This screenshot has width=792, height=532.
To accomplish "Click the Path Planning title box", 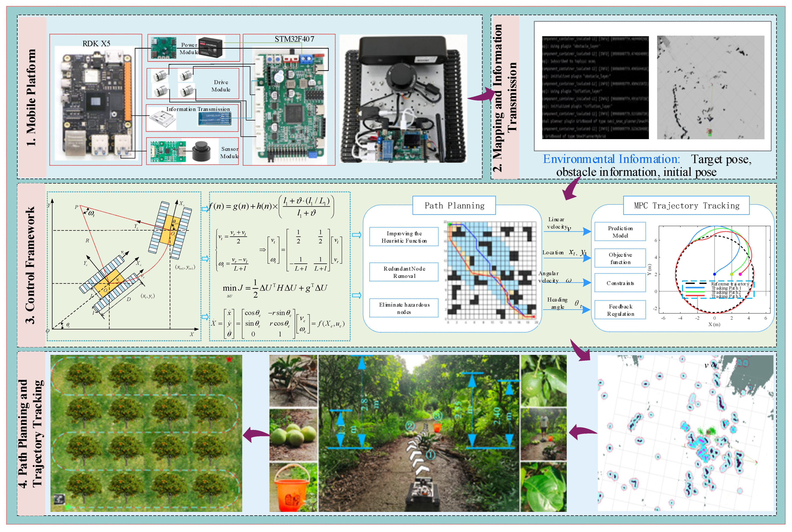I will coord(454,205).
